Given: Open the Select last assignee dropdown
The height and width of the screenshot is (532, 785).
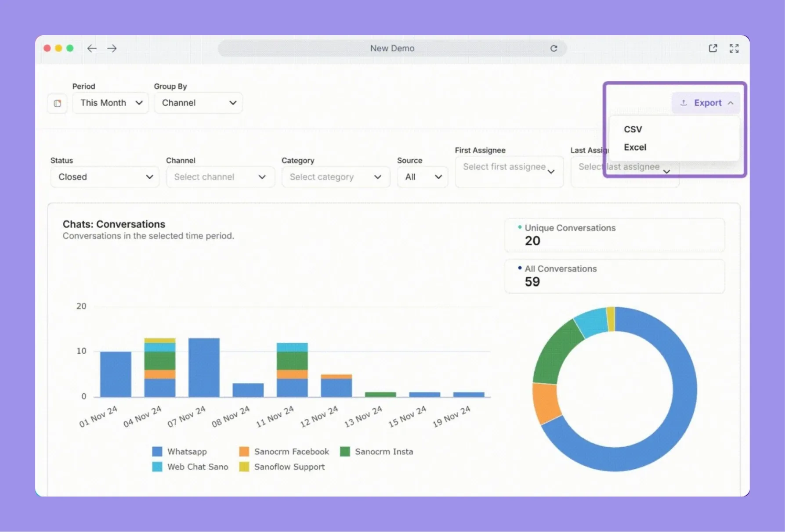Looking at the screenshot, I should tap(625, 172).
